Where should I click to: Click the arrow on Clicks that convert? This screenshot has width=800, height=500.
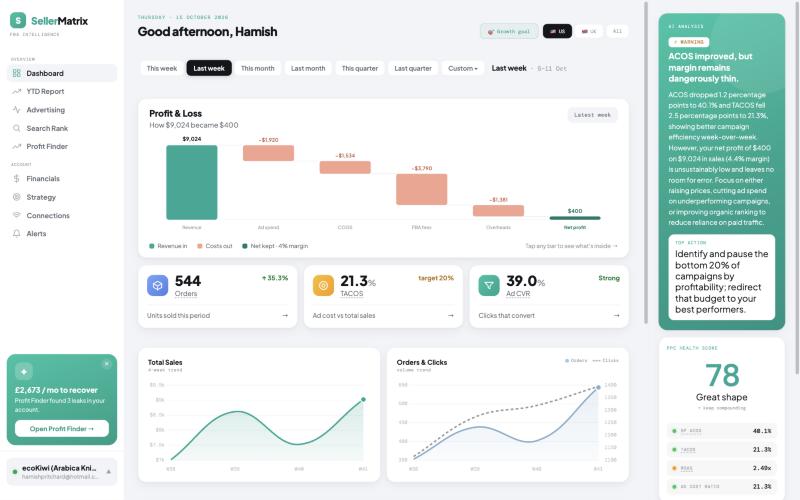tap(616, 315)
